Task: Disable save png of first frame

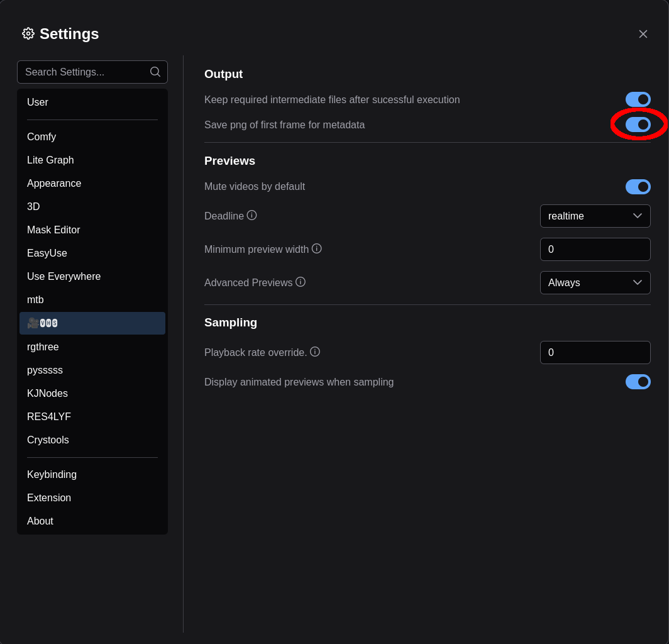Action: click(638, 125)
